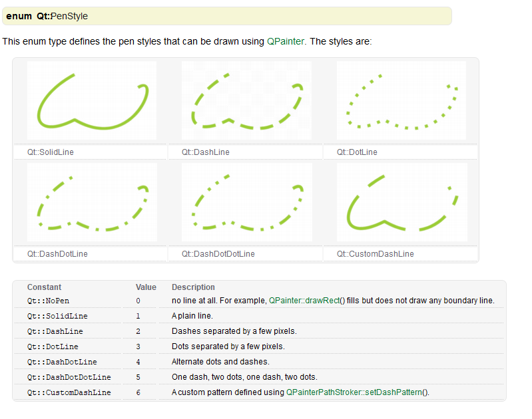
Task: Click the solid line pen style image
Action: pos(92,100)
